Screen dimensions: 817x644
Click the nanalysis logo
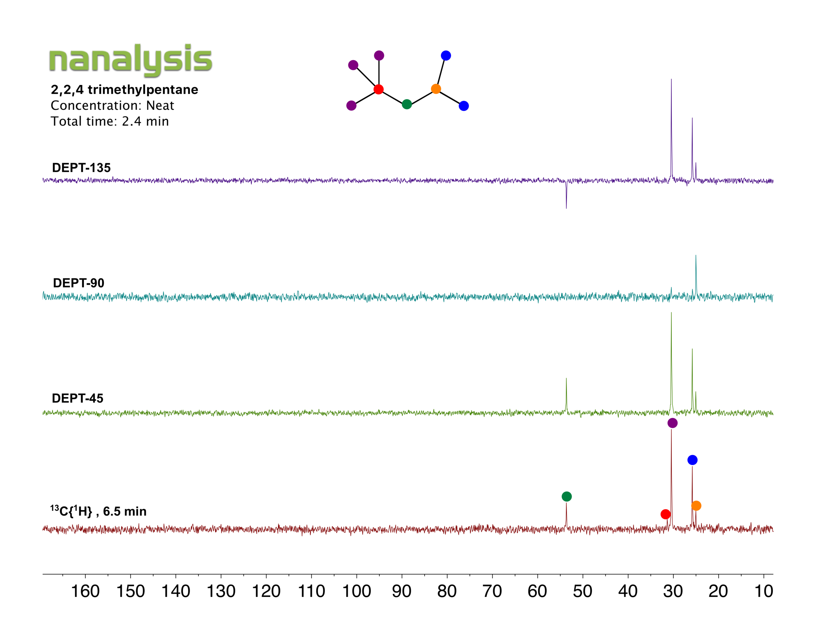(x=131, y=60)
